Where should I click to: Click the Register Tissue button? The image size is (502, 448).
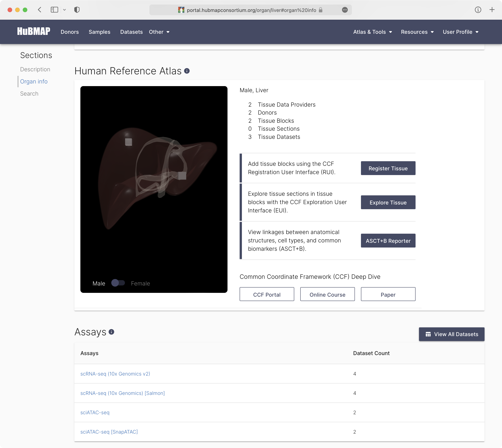click(x=388, y=168)
